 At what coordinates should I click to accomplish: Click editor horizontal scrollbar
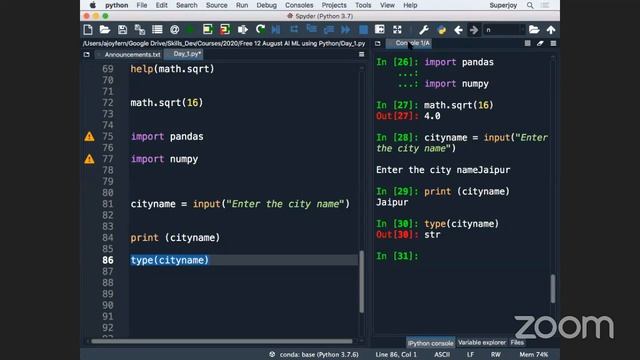pyautogui.click(x=222, y=341)
